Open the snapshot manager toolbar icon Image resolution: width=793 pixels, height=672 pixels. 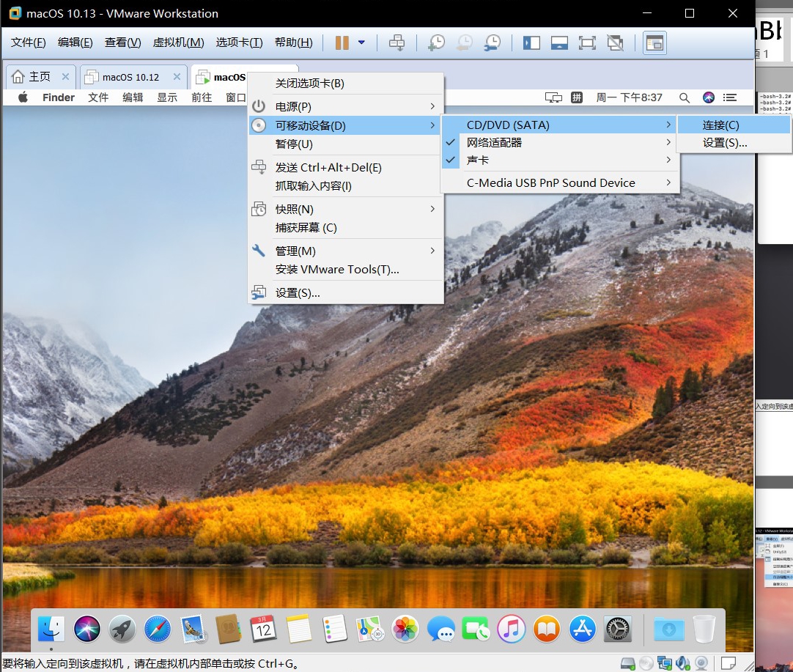(x=492, y=43)
